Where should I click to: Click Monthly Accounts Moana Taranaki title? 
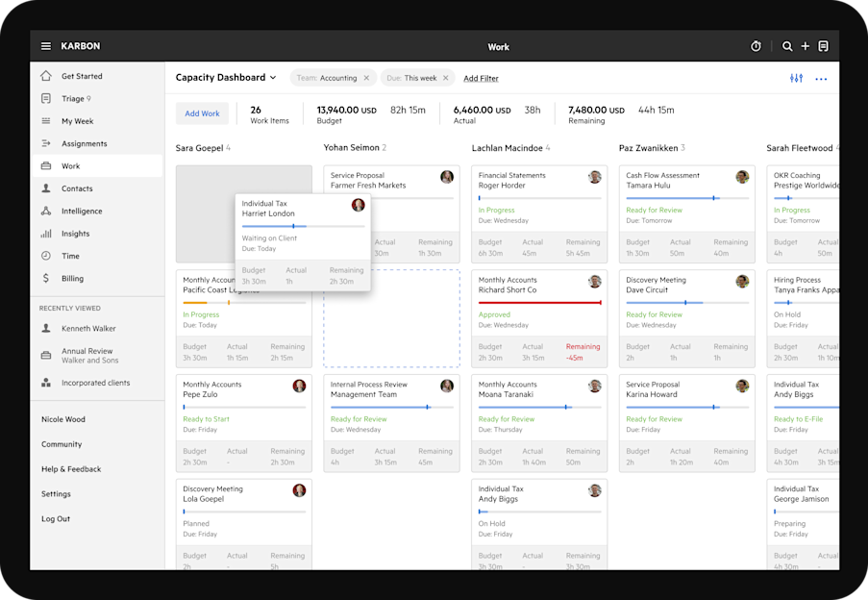pos(508,389)
